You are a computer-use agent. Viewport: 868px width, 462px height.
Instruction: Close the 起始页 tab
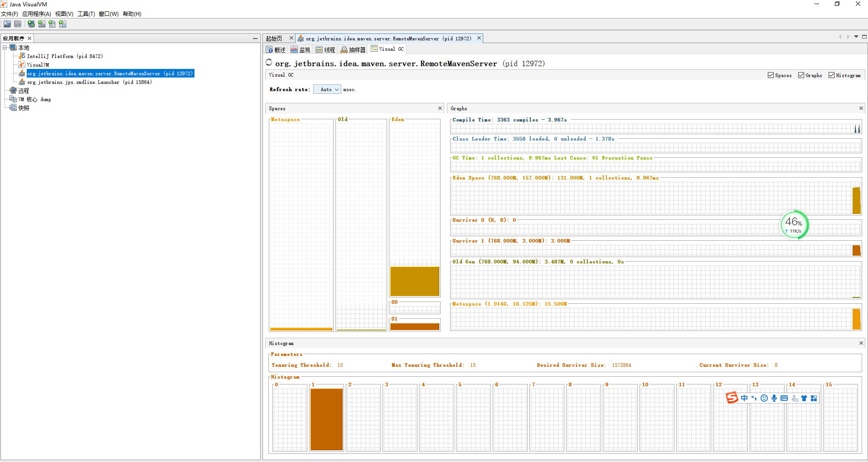[x=291, y=38]
